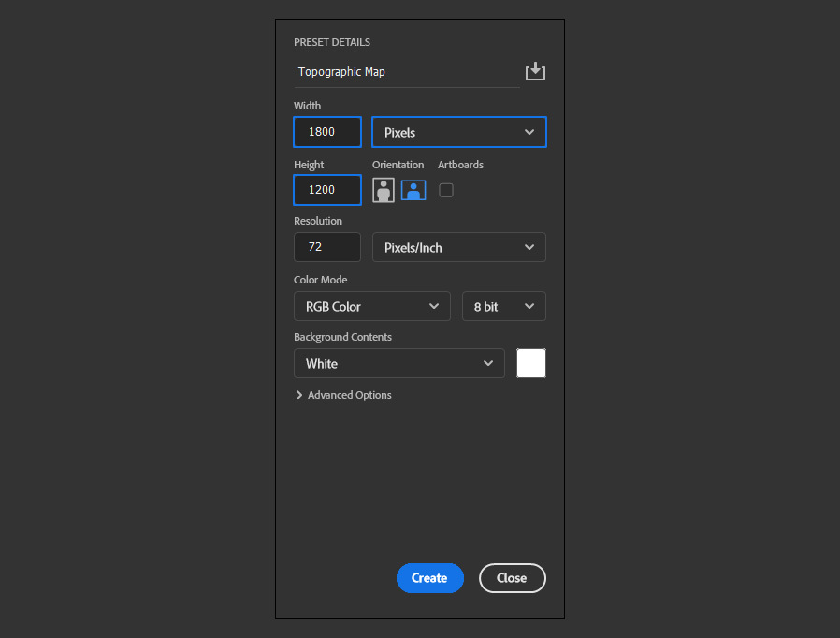Click the Height field showing 1200
Viewport: 840px width, 638px height.
point(327,190)
